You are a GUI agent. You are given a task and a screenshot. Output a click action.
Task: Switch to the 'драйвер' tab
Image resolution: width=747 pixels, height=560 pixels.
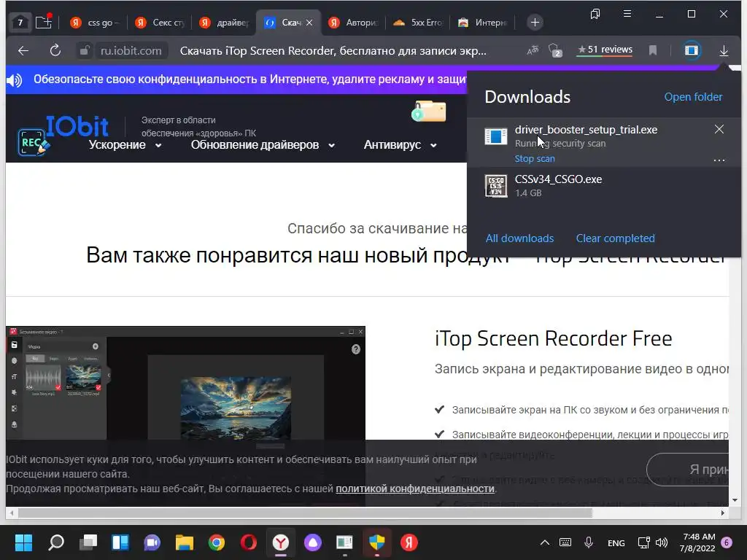click(225, 23)
